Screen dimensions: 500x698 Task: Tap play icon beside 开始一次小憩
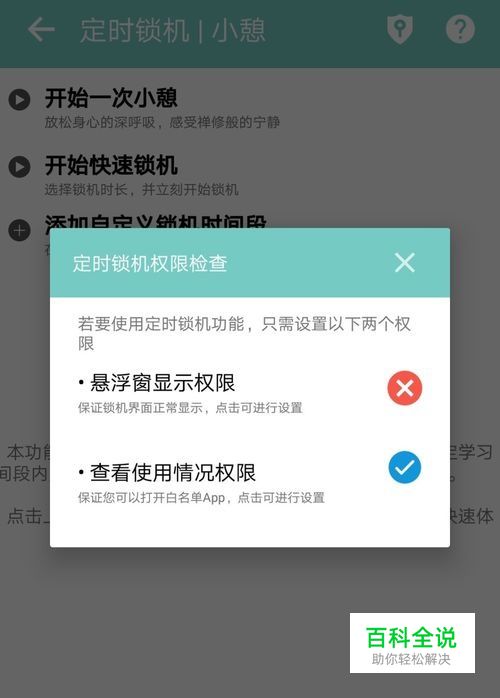click(20, 99)
